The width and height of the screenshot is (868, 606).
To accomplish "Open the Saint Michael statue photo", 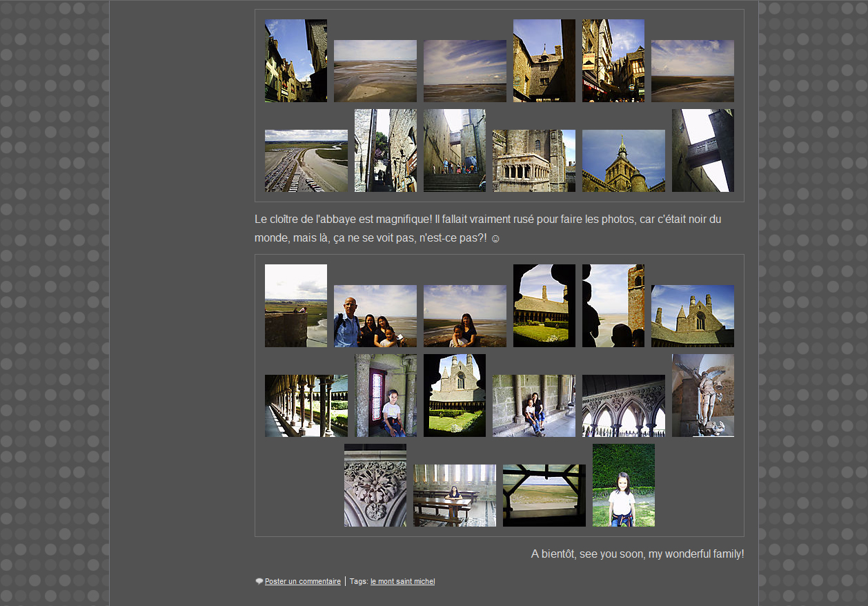I will coord(702,395).
